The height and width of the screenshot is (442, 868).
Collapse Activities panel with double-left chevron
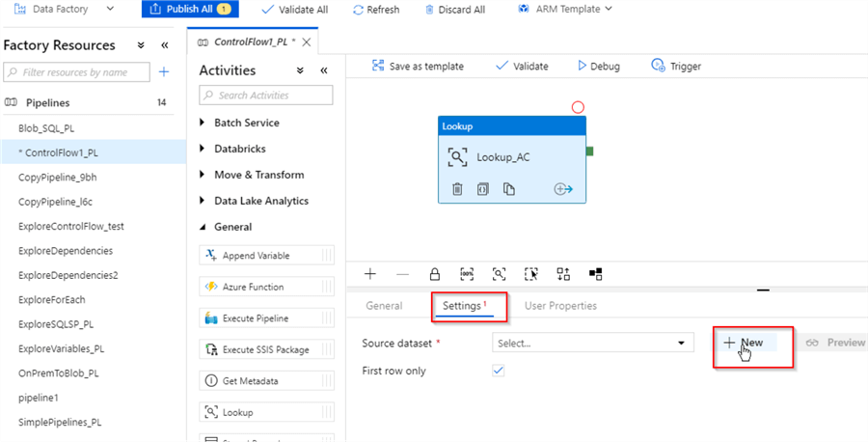pyautogui.click(x=324, y=70)
